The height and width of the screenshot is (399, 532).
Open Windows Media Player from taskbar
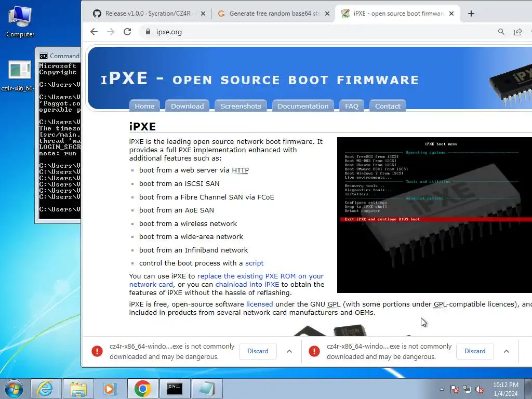[x=109, y=389]
